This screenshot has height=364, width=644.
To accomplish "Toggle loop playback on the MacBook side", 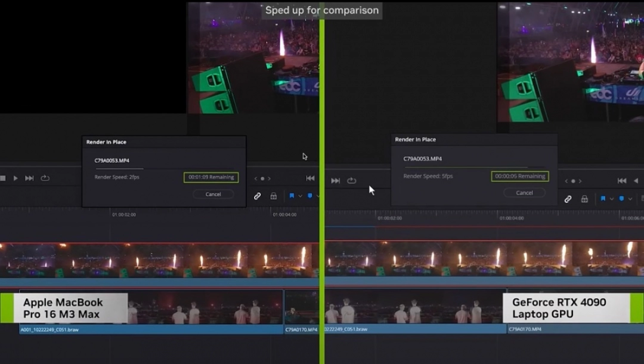I will tap(45, 178).
